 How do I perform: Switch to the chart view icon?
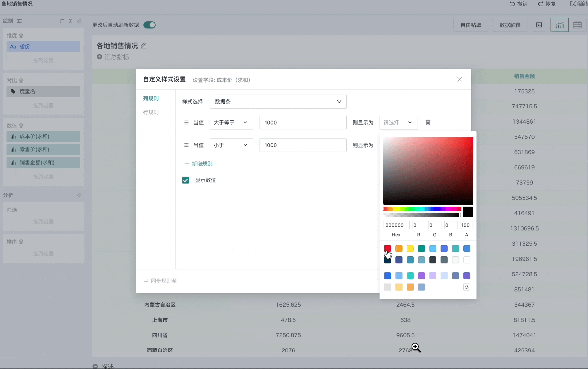tap(559, 25)
